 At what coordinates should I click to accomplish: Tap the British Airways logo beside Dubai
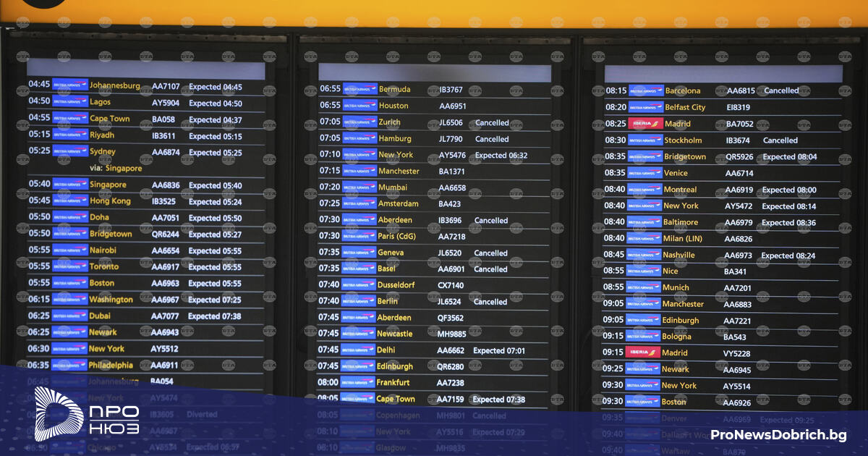70,316
